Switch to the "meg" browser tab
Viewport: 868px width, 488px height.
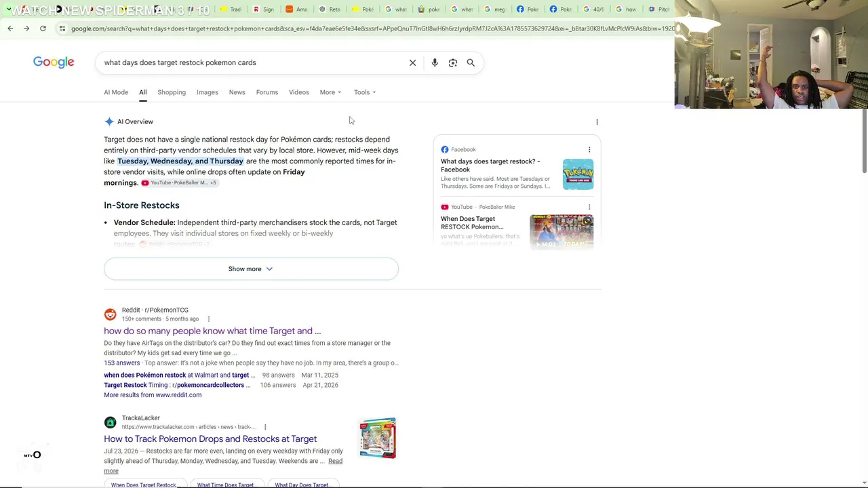494,9
